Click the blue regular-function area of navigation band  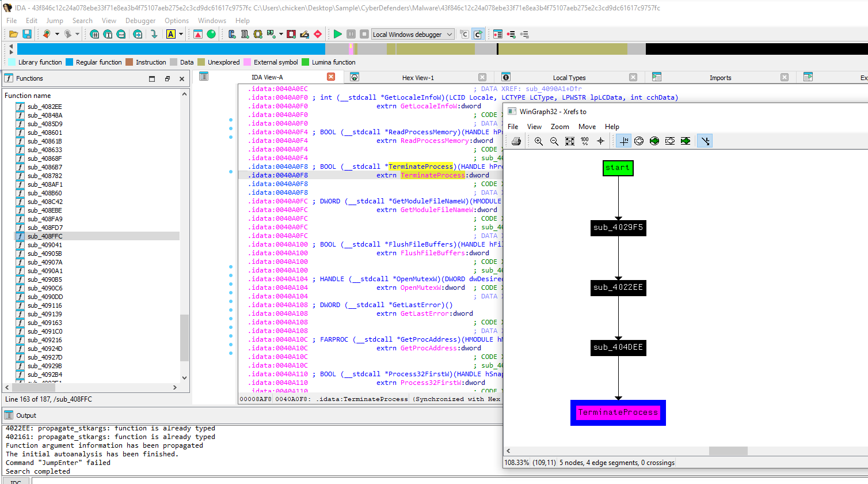[x=173, y=49]
